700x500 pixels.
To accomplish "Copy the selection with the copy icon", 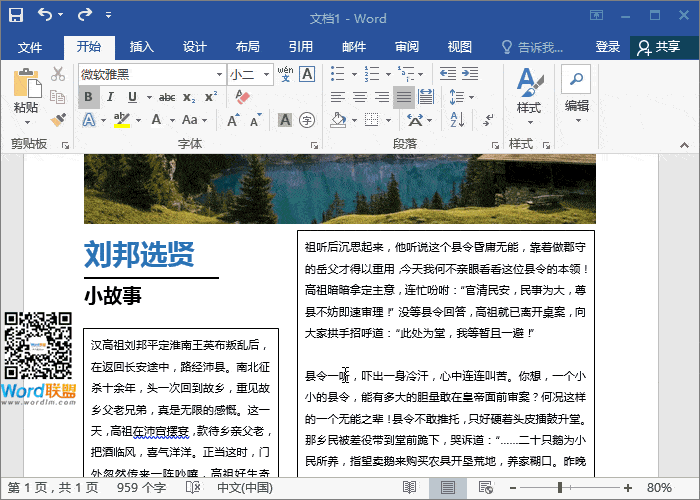I will (58, 96).
